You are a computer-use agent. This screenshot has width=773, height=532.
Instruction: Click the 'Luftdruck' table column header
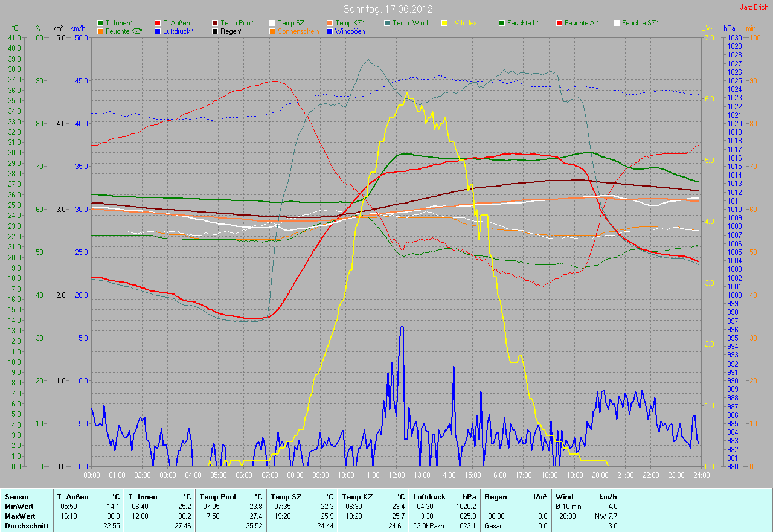429,497
